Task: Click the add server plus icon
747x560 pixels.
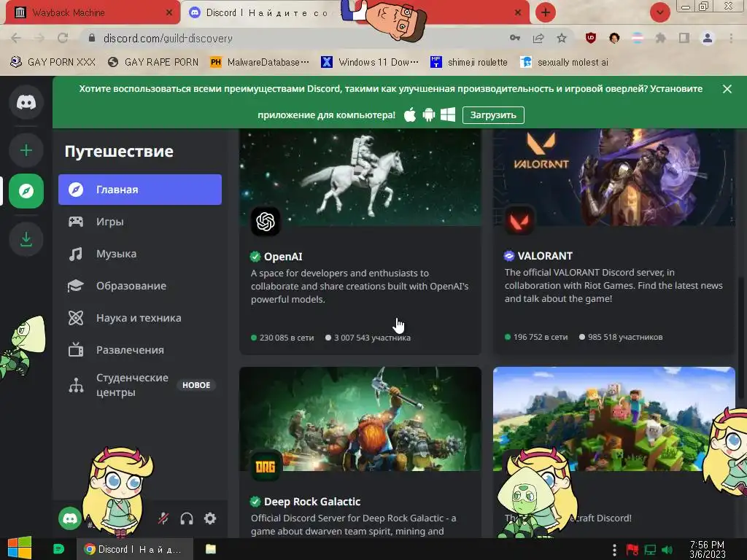Action: click(26, 150)
